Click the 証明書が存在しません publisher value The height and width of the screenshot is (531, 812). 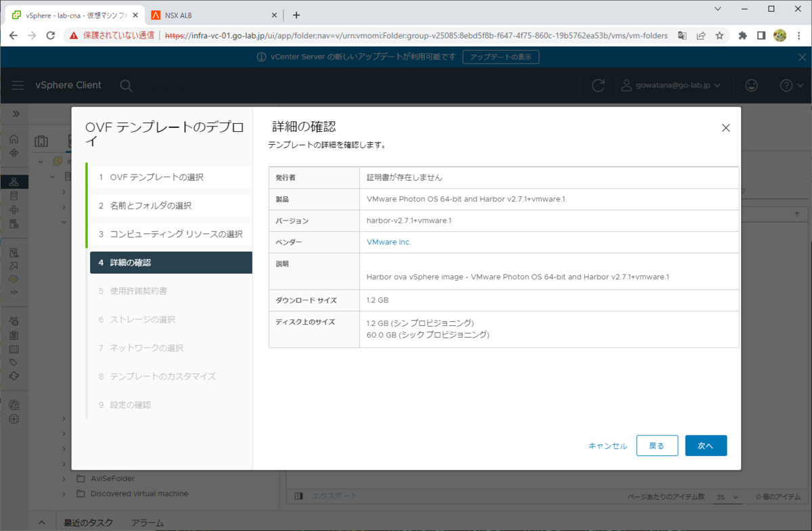[x=404, y=177]
